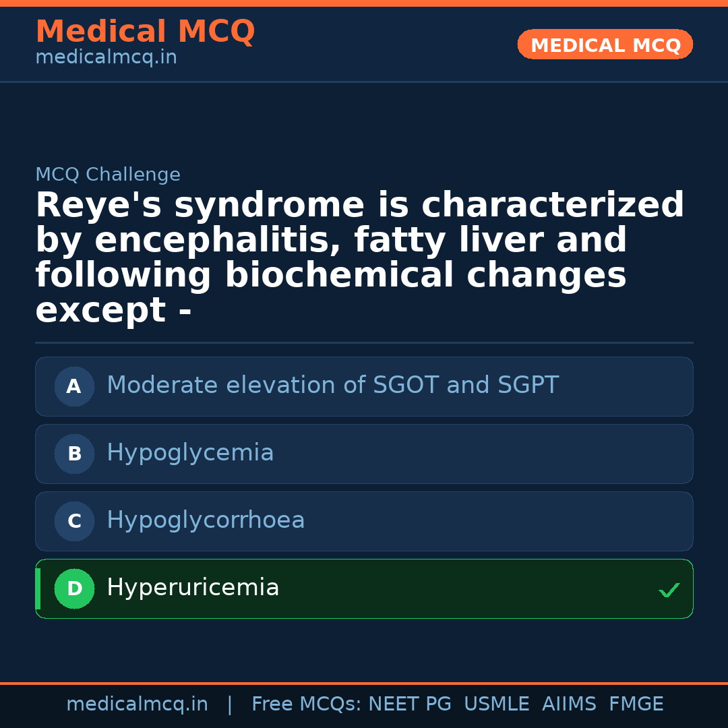Click the green checkmark on Hyperuricemia
The height and width of the screenshot is (728, 728).
669,590
